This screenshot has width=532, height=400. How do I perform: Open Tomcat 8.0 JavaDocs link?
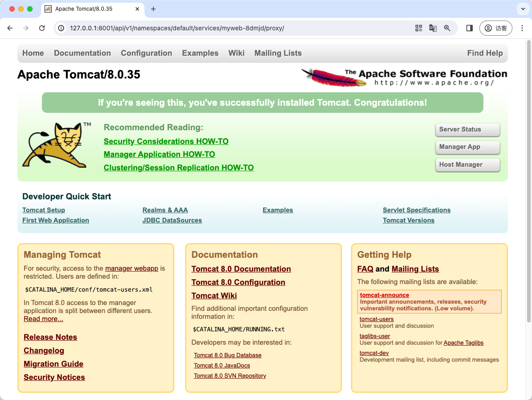coord(222,365)
